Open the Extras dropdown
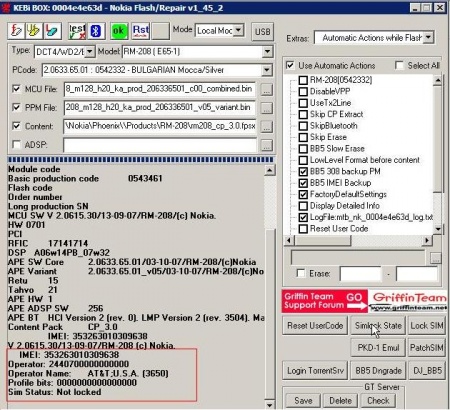This screenshot has width=450, height=410. [x=428, y=38]
